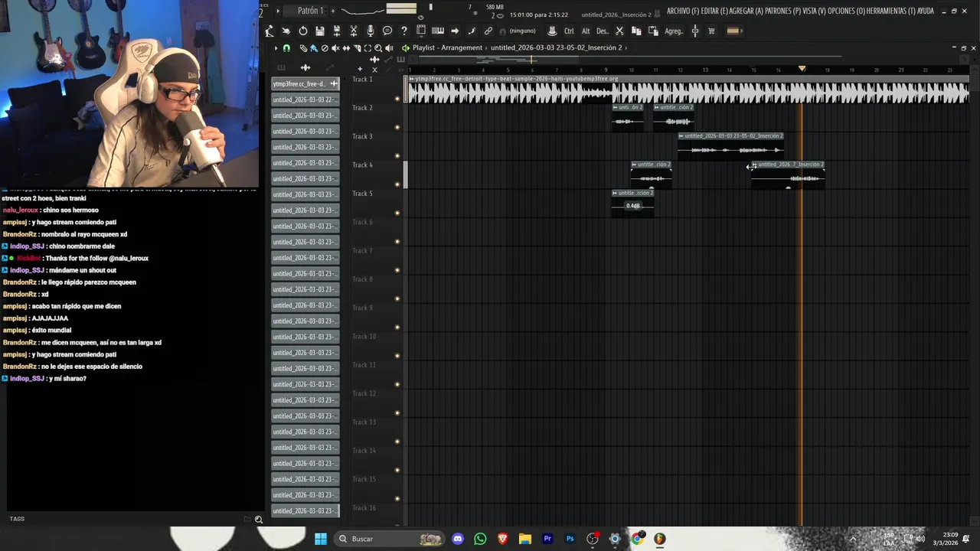This screenshot has height=551, width=980.
Task: Click the plus button next to Patrón 1
Action: pos(333,11)
